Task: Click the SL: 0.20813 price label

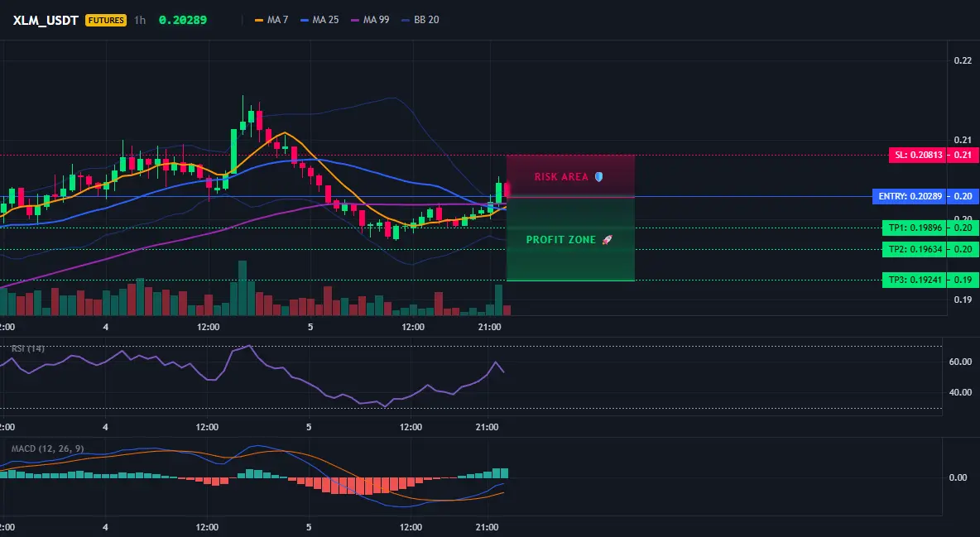Action: [x=917, y=155]
